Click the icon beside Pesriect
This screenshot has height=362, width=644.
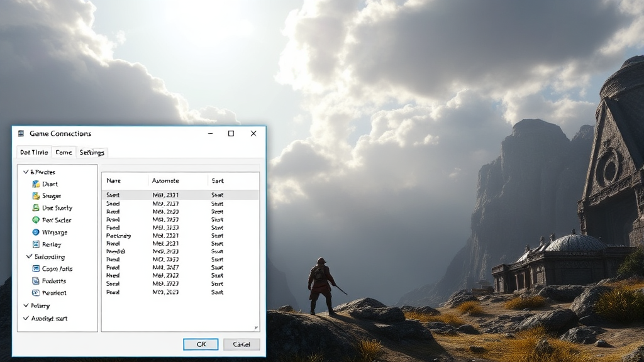point(36,293)
